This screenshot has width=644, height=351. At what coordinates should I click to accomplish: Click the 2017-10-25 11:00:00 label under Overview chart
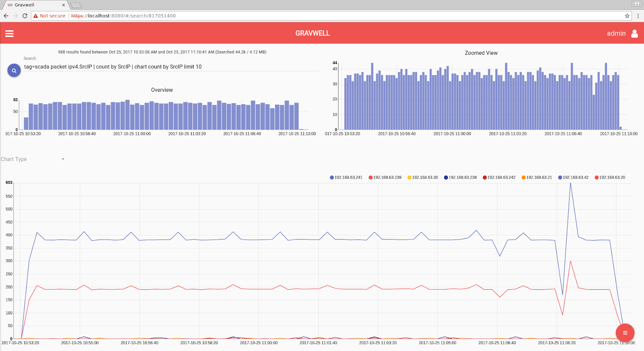click(x=132, y=134)
